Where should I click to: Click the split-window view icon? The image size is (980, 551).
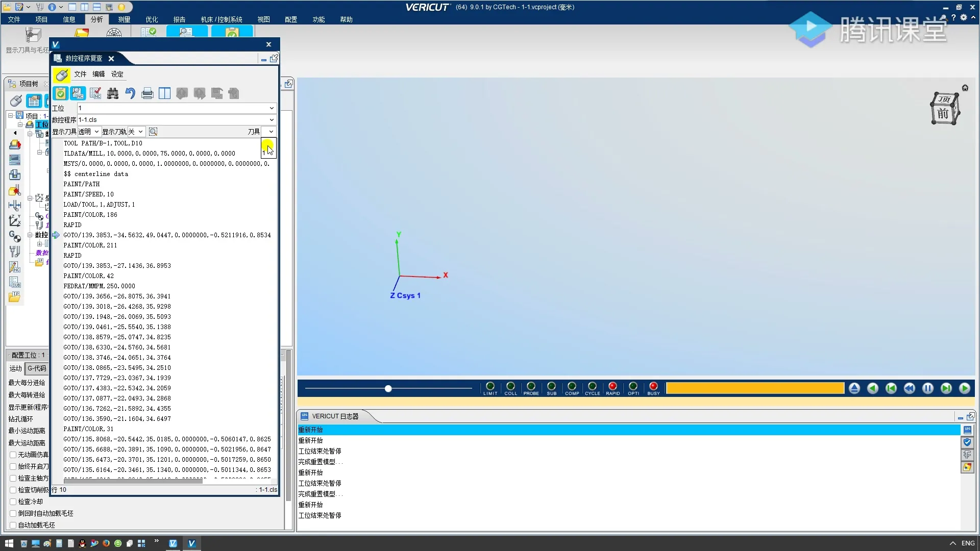[164, 93]
